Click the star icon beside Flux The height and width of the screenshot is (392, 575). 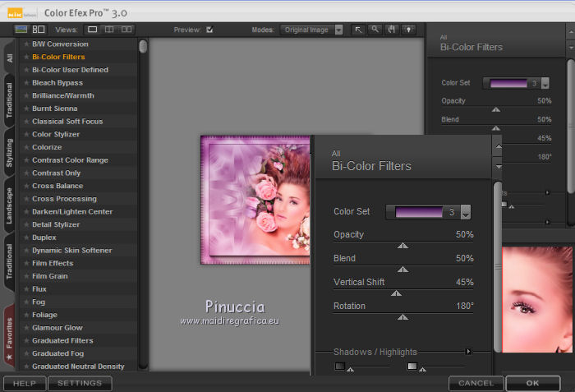[x=26, y=289]
